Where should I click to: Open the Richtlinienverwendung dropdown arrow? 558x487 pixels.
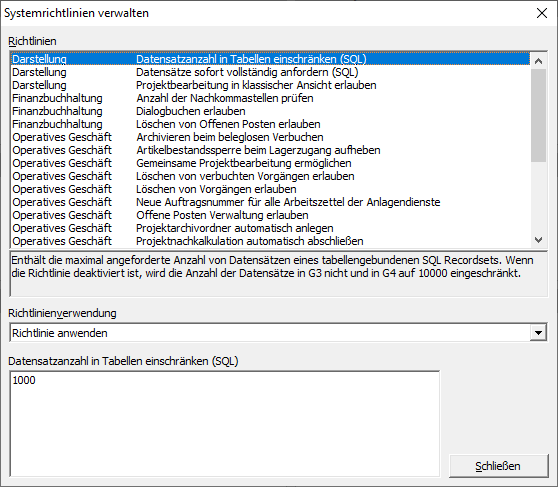538,333
